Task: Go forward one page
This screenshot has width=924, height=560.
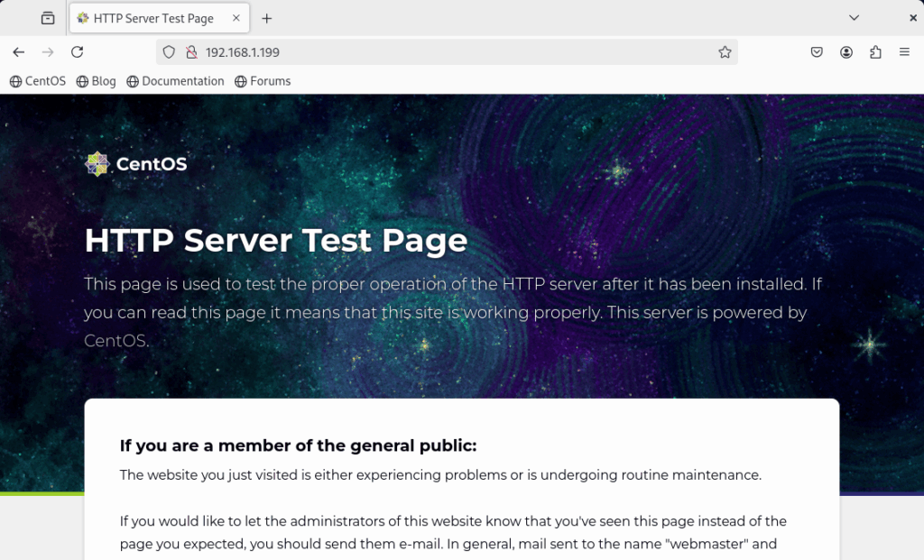Action: pos(48,52)
